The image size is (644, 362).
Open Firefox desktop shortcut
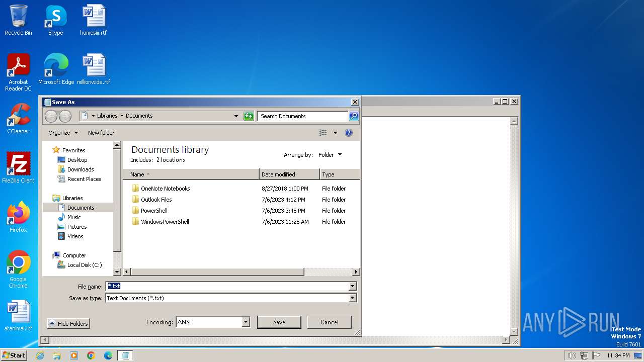tap(18, 217)
